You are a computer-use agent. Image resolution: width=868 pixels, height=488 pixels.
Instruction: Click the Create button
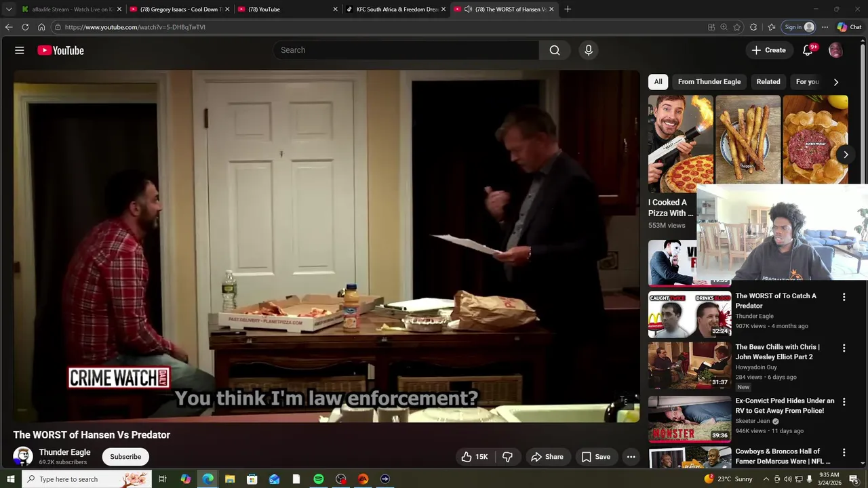(x=768, y=50)
